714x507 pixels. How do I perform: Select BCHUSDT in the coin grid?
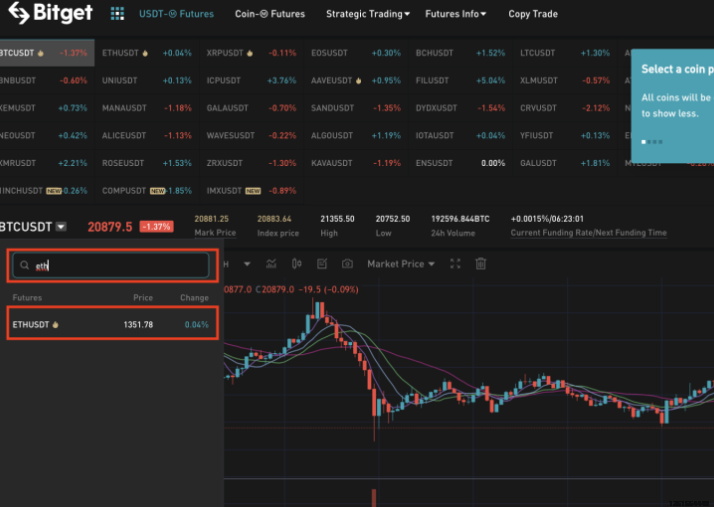(460, 53)
